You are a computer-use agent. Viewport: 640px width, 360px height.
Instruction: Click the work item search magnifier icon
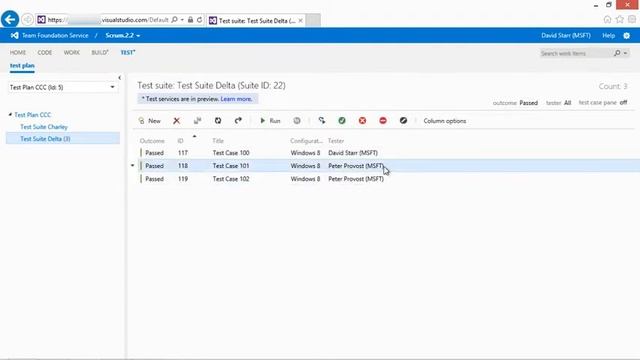(617, 53)
